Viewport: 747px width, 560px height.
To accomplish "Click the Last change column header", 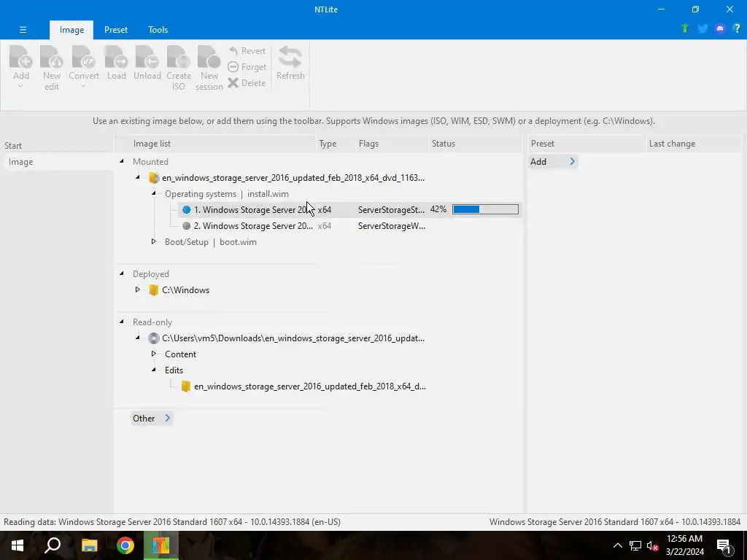I will pyautogui.click(x=694, y=144).
